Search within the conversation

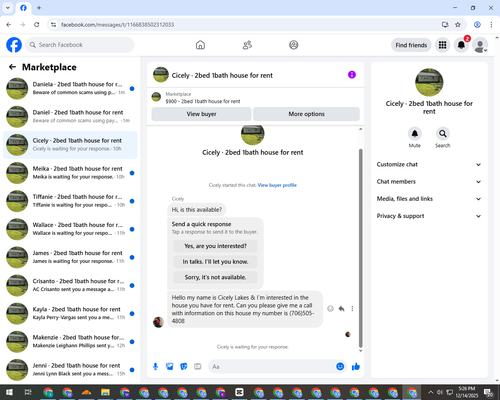443,134
